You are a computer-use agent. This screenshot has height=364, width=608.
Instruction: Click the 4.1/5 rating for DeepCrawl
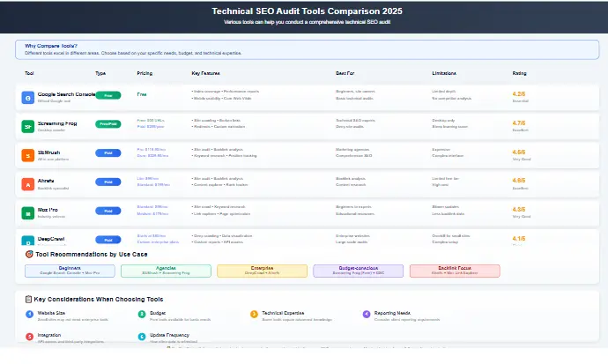click(x=519, y=239)
